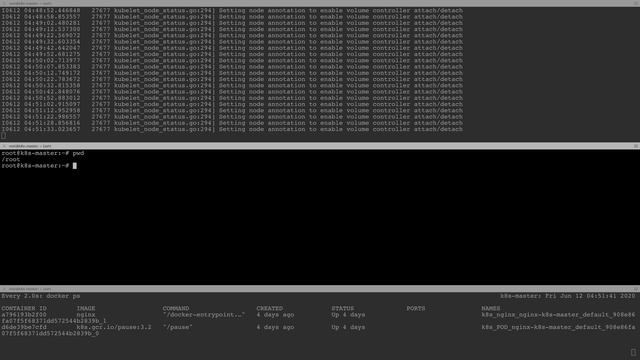640x360 pixels.
Task: Click the icon at right of middle title bar
Action: pyautogui.click(x=636, y=146)
